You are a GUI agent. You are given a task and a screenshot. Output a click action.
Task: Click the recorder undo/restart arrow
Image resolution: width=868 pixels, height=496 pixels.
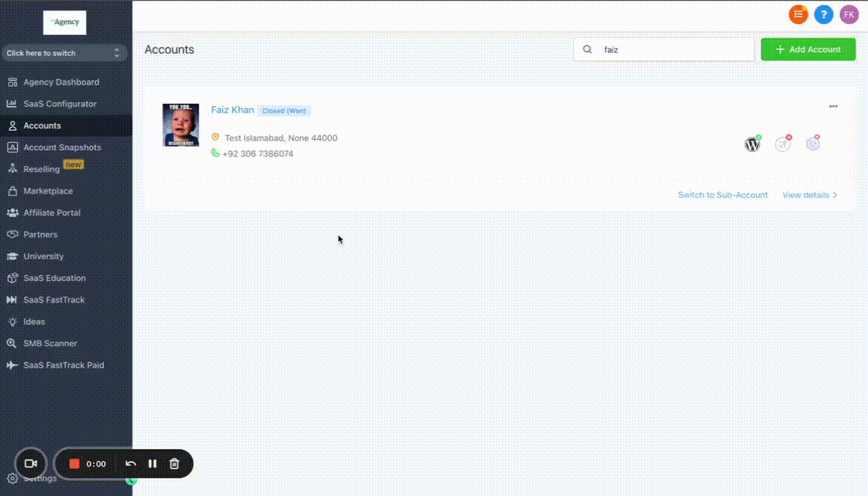(x=131, y=464)
